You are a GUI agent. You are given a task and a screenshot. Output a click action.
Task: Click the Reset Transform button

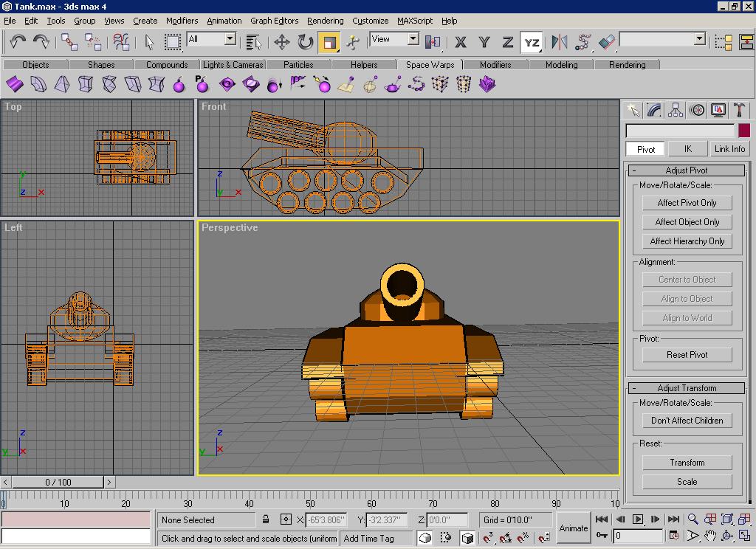coord(687,463)
